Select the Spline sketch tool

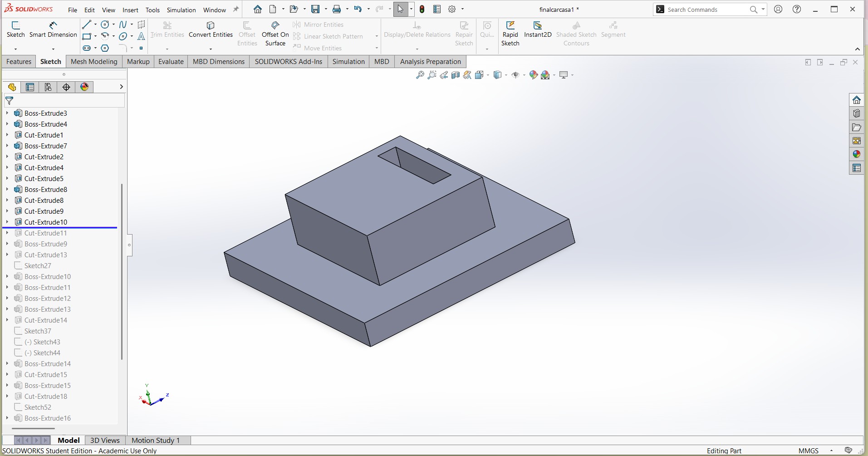coord(123,25)
